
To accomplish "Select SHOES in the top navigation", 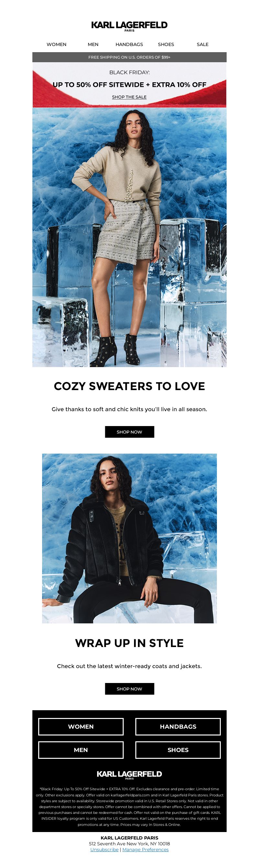I will (x=166, y=44).
